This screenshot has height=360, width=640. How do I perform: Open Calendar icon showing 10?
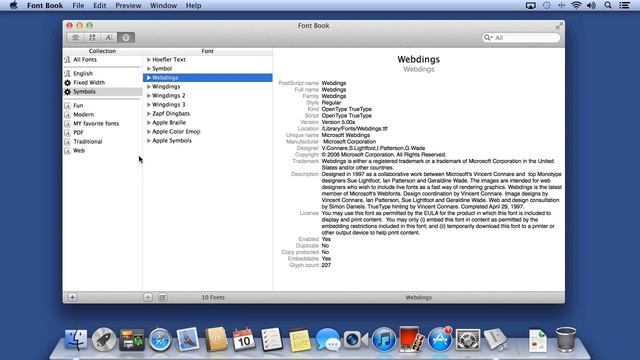pyautogui.click(x=244, y=340)
